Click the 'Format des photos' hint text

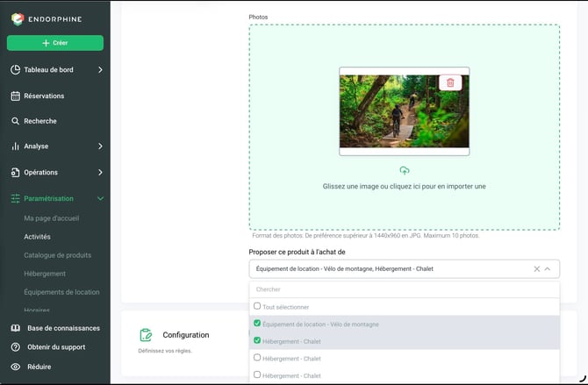coord(366,235)
